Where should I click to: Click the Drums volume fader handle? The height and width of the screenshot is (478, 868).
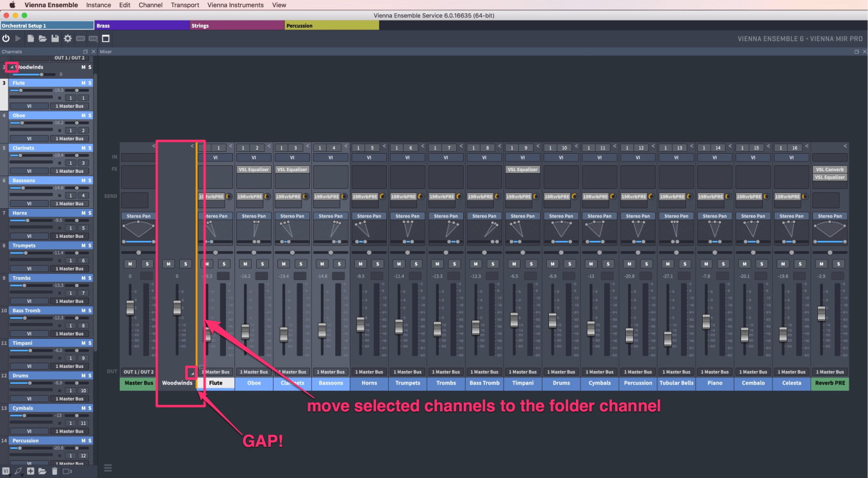coord(553,320)
